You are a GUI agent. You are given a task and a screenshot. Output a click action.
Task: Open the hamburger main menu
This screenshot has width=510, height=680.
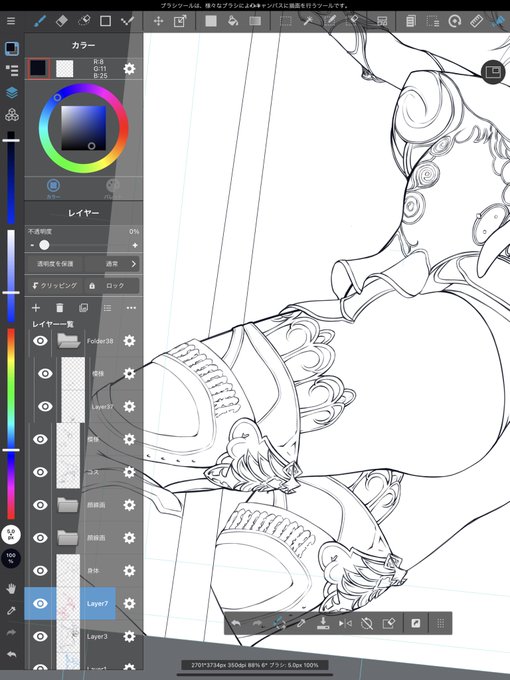pos(11,21)
